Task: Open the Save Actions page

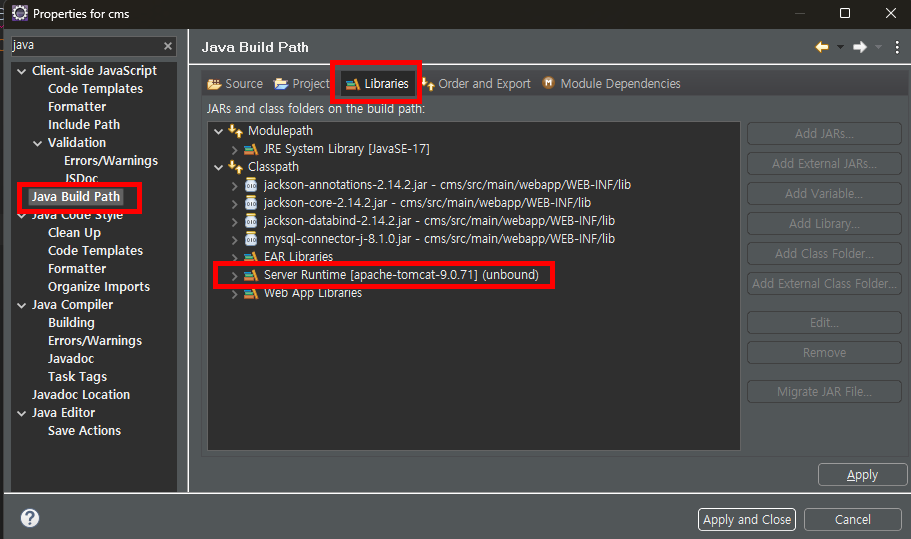Action: pos(84,431)
